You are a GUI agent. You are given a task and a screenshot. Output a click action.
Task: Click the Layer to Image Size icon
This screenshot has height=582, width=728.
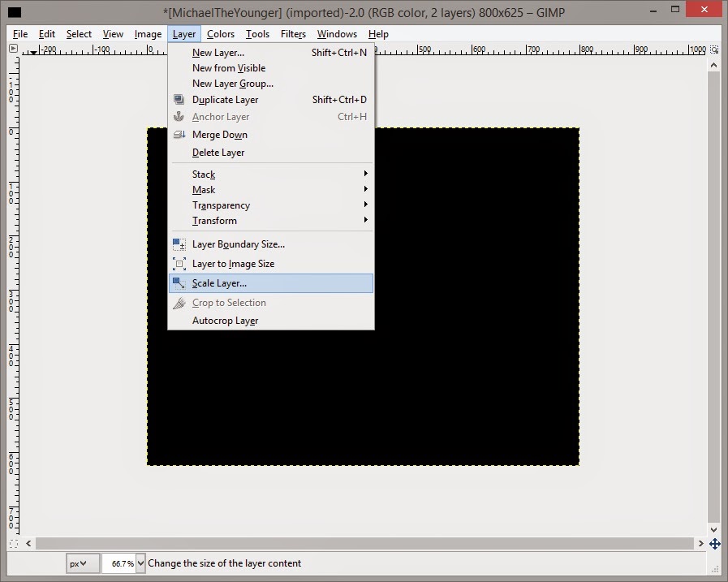179,263
